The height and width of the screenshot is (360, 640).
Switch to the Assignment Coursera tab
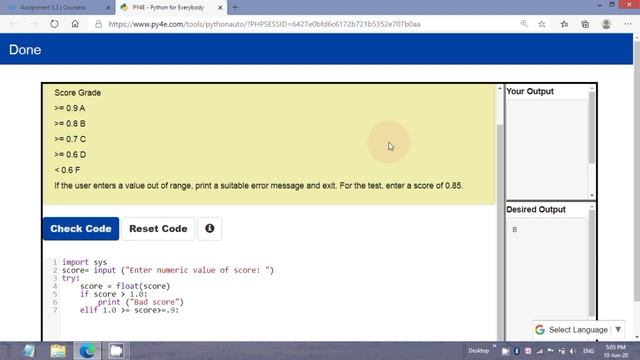57,7
